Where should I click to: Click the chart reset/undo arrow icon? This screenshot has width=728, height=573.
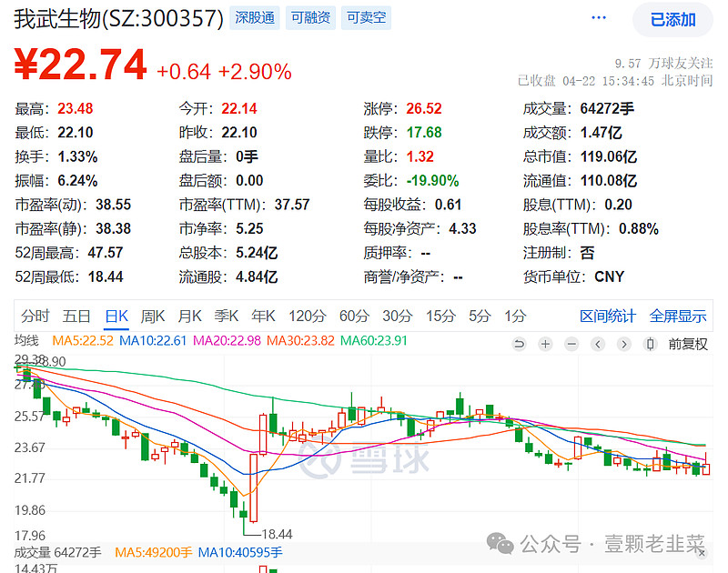pyautogui.click(x=520, y=344)
